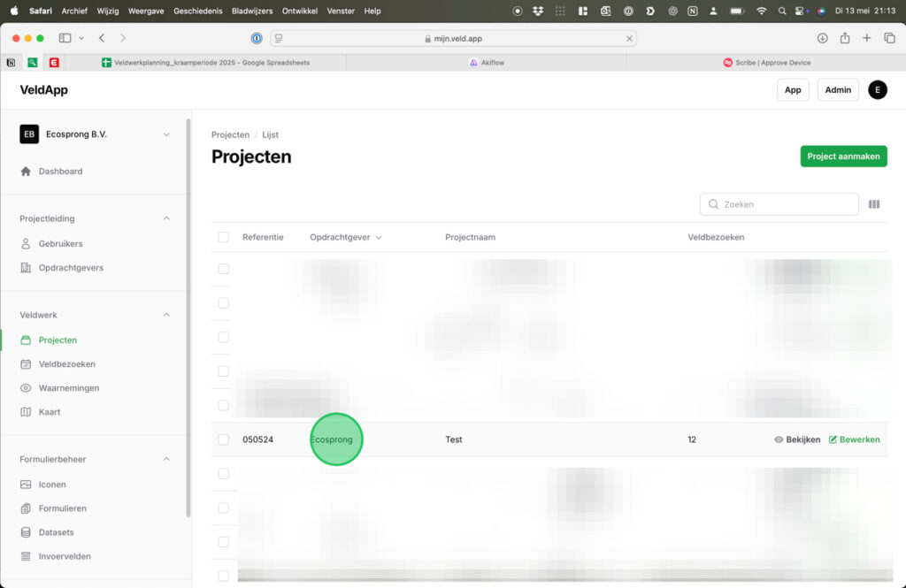This screenshot has height=588, width=906.
Task: Select the checkbox for project 050524
Action: pos(223,439)
